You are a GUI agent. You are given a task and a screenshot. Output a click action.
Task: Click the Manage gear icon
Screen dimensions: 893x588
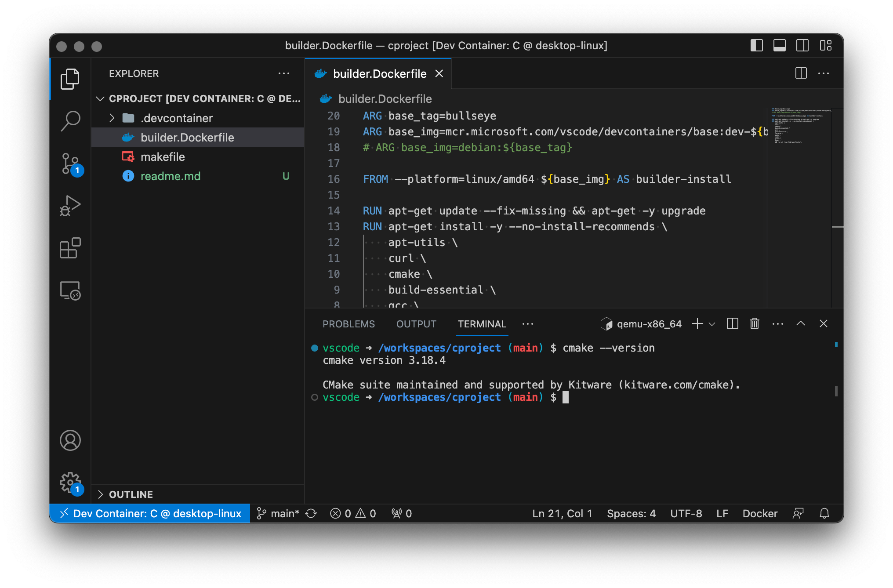click(x=70, y=483)
